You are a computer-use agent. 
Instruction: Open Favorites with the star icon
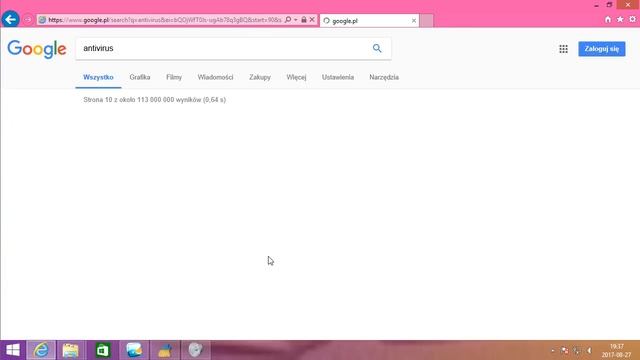point(620,20)
